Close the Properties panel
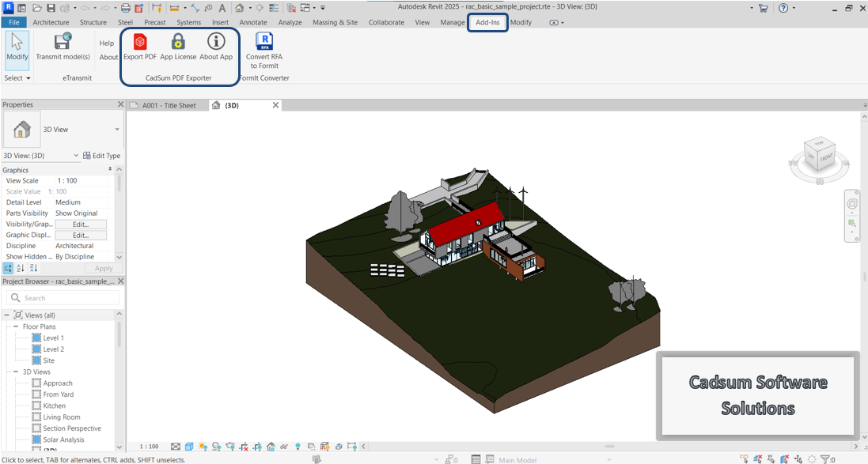This screenshot has height=464, width=868. 120,104
